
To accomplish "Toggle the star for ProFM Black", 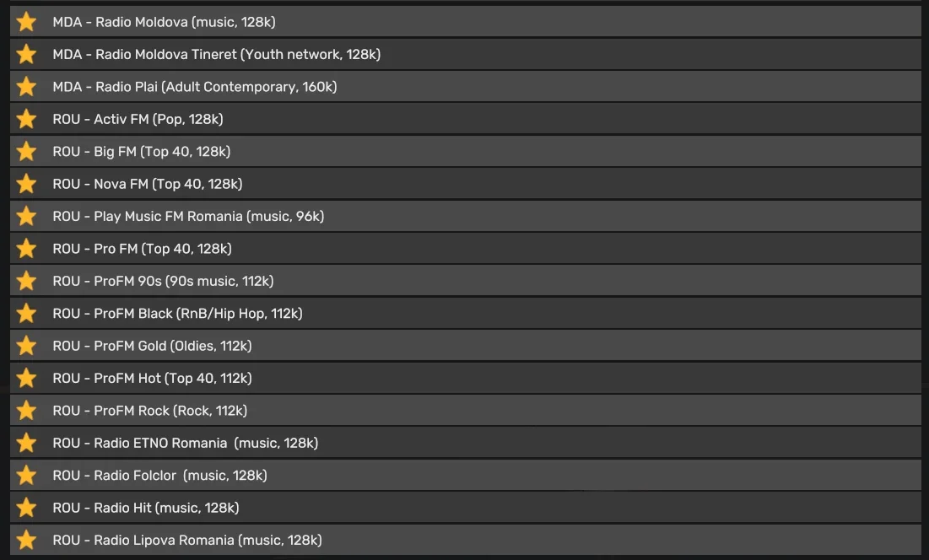I will point(27,314).
